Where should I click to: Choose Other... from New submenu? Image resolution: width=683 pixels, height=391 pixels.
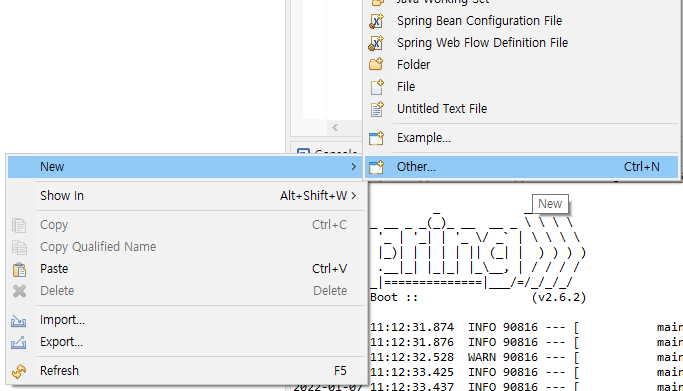(521, 167)
